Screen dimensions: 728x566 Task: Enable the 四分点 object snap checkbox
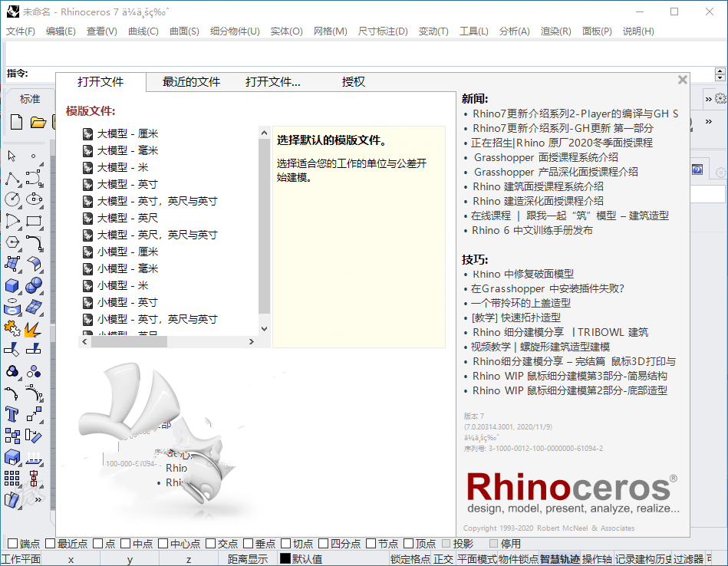[x=324, y=544]
